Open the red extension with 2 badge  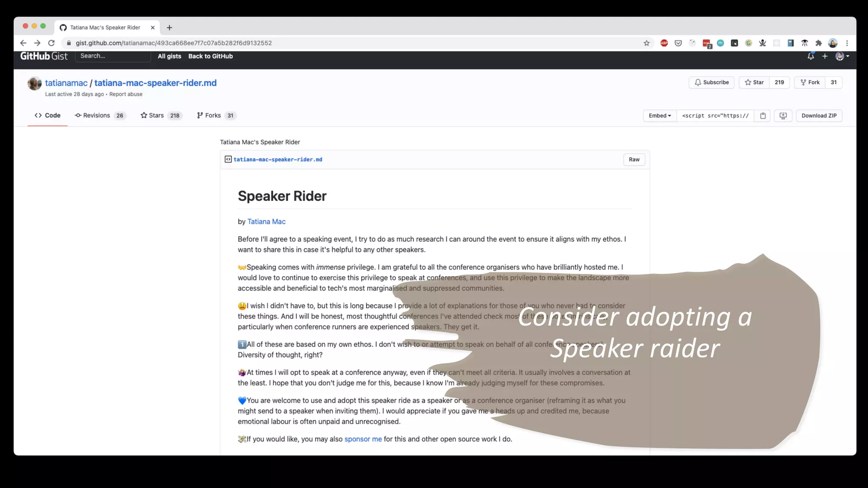pos(707,43)
